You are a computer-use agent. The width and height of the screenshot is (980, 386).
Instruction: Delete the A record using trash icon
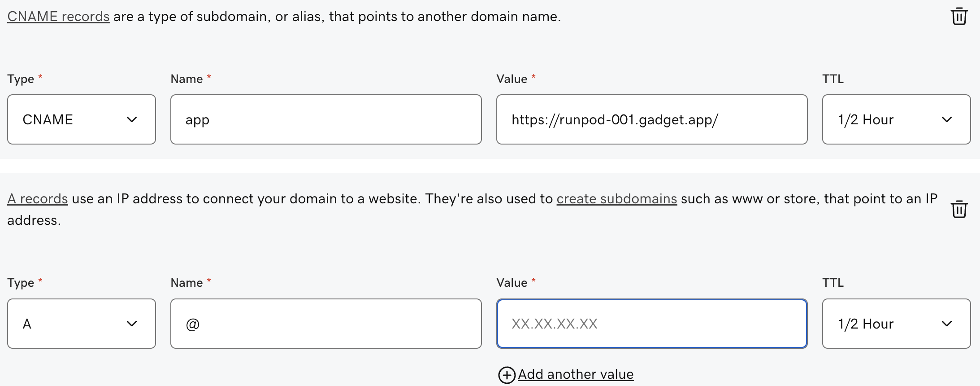[x=959, y=209]
